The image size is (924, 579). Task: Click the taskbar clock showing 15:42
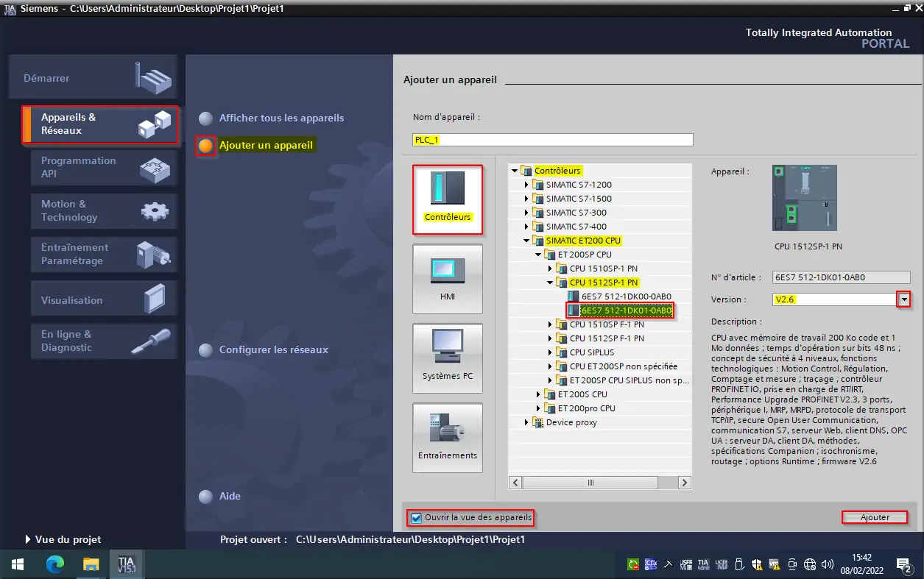click(861, 564)
